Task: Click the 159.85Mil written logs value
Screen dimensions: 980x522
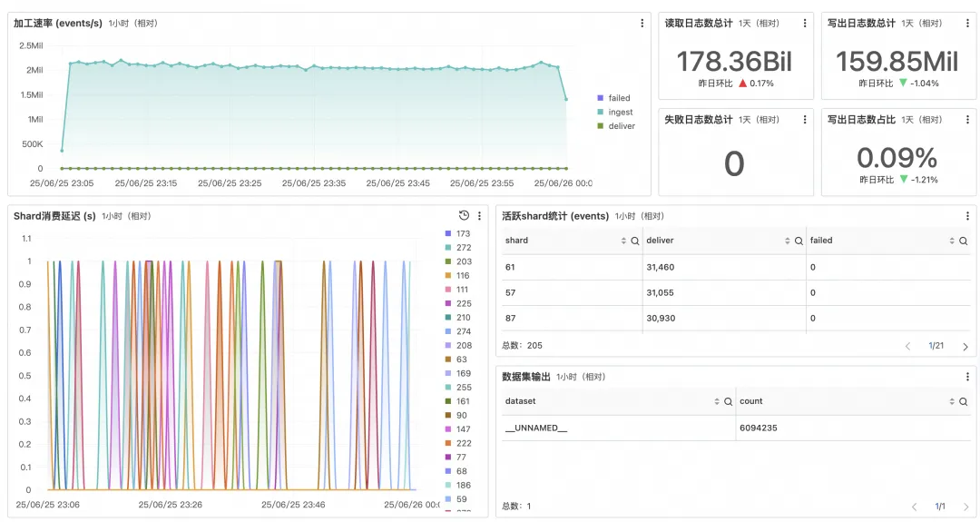Action: (897, 62)
